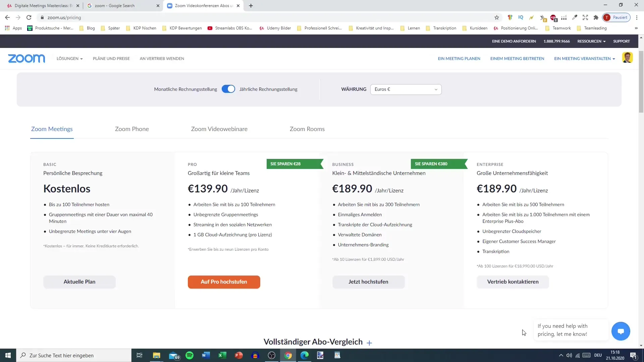Click the OBS Streamlabs bookmark icon
Screen dimensions: 644x362
[210, 28]
